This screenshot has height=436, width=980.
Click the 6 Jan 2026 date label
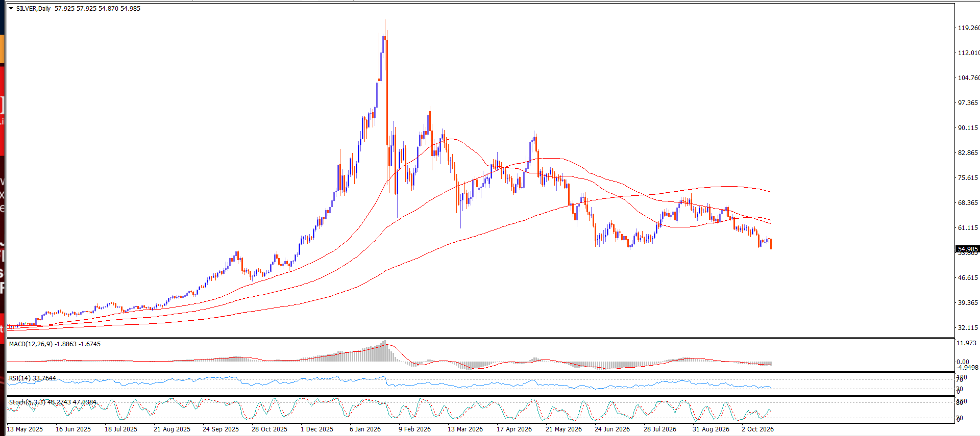tap(365, 429)
